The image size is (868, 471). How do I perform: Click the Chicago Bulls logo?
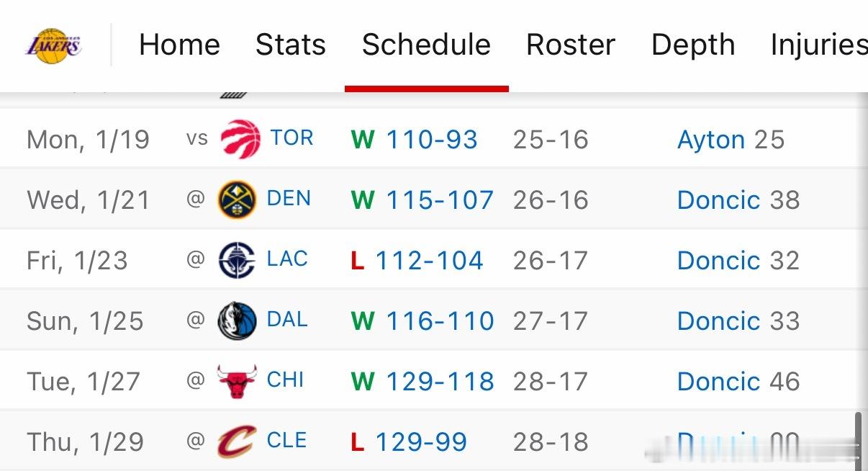pos(237,381)
